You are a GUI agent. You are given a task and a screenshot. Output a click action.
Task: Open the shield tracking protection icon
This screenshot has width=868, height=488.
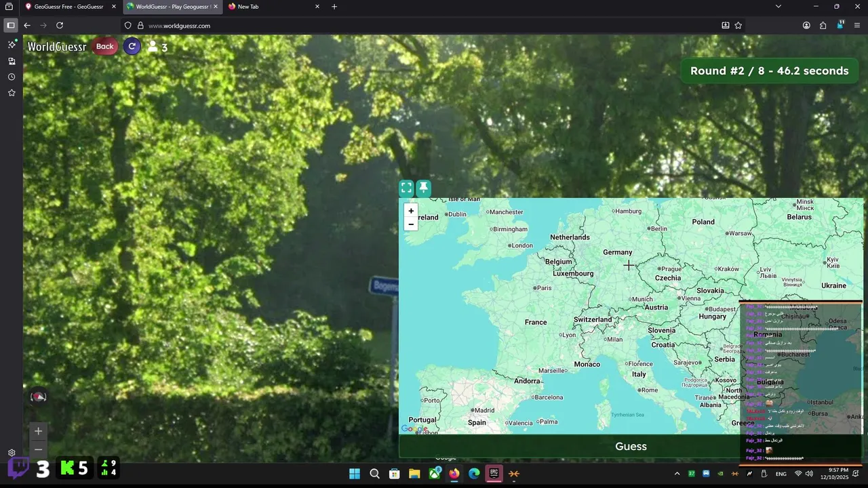coord(127,26)
